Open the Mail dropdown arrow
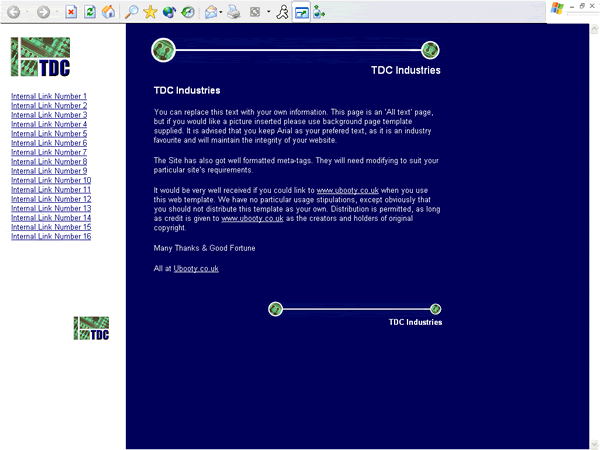Image resolution: width=600 pixels, height=450 pixels. coord(222,12)
